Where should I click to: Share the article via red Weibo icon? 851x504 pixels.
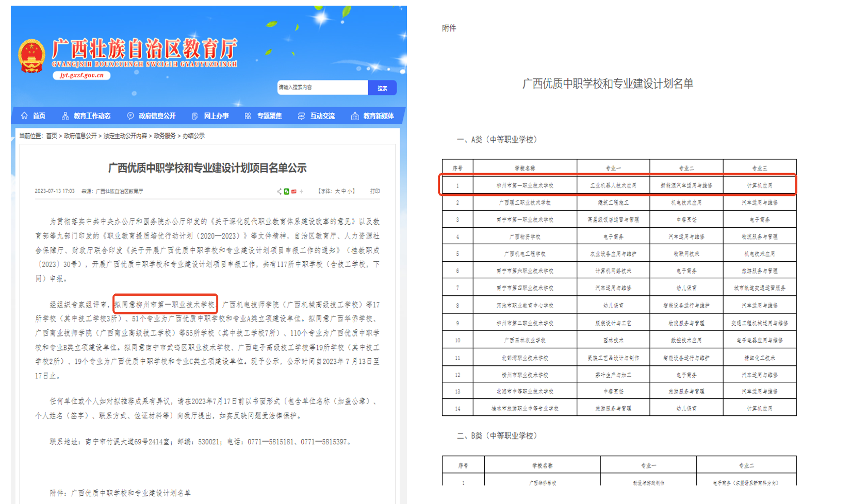[x=294, y=191]
